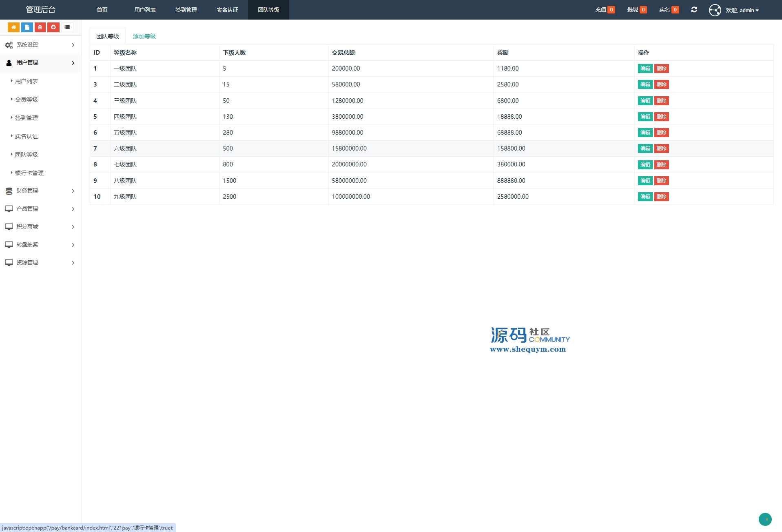Image resolution: width=782 pixels, height=532 pixels.
Task: Click the admin avatar icon
Action: (715, 10)
